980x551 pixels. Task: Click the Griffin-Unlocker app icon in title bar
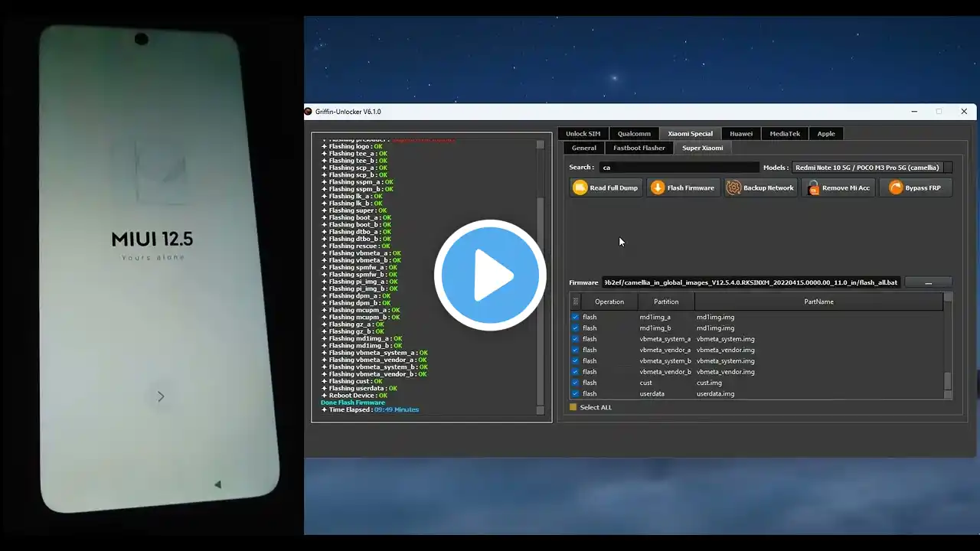[309, 112]
